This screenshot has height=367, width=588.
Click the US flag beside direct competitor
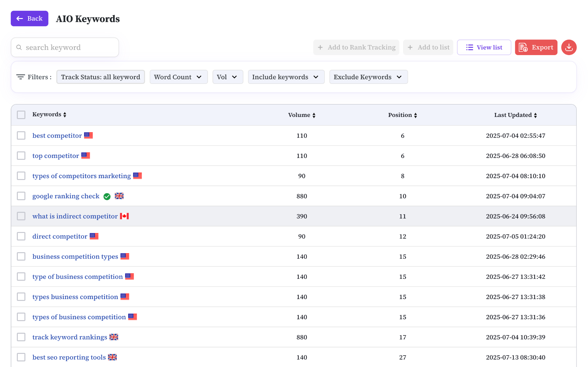coord(94,236)
